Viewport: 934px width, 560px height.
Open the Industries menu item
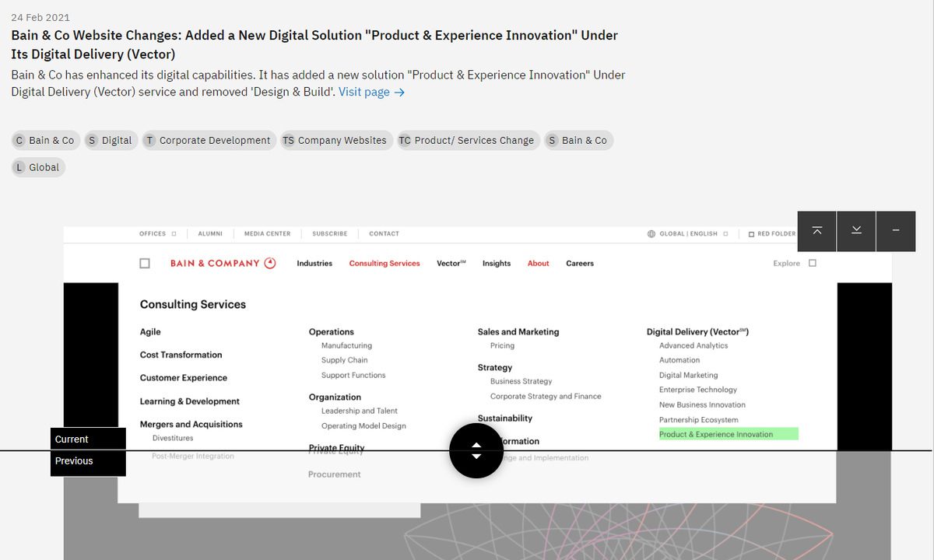[314, 264]
